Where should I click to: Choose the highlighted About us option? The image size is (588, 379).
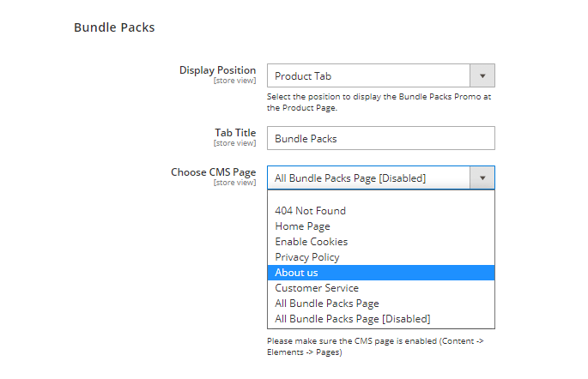point(296,273)
